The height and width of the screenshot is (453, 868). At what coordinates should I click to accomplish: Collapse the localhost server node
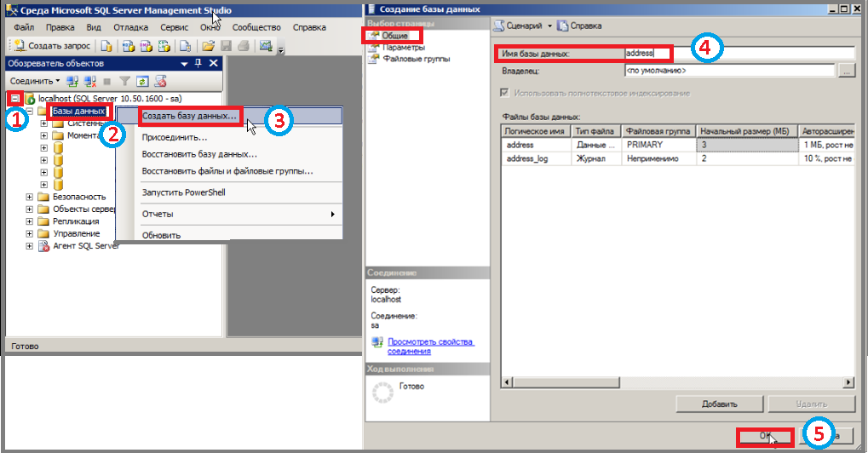(15, 99)
